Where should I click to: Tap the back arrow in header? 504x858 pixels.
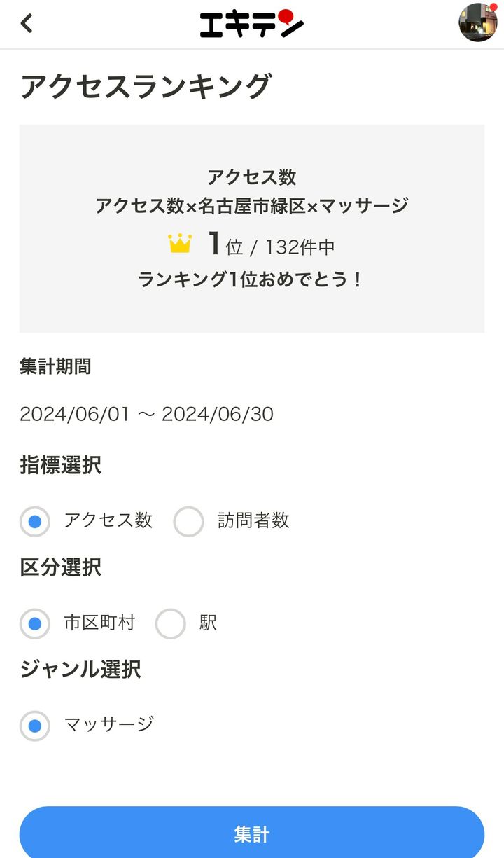27,24
